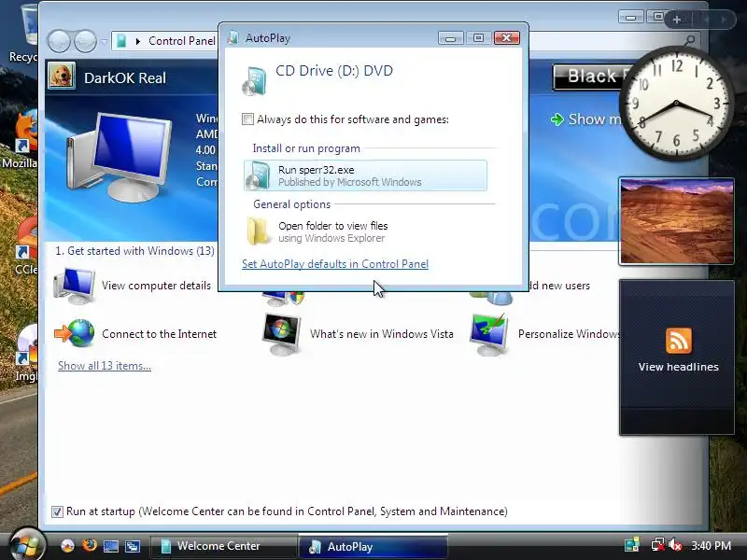
Task: Launch Firefox from the quick launch bar
Action: 89,545
